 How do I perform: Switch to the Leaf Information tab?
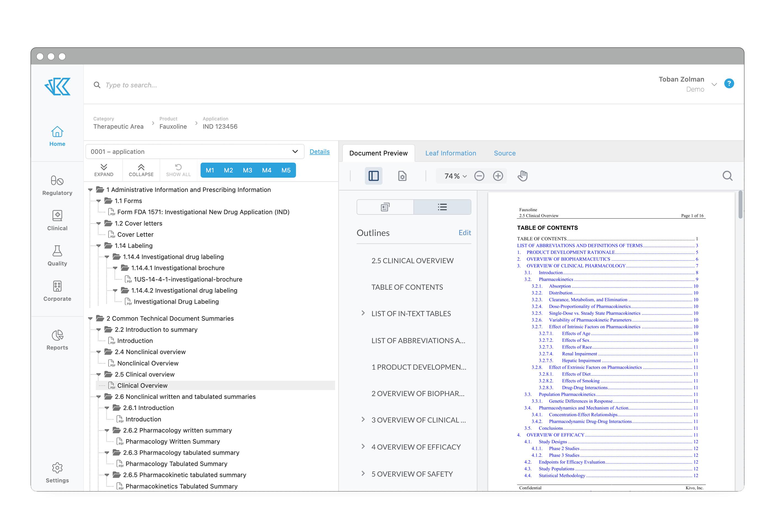(451, 153)
